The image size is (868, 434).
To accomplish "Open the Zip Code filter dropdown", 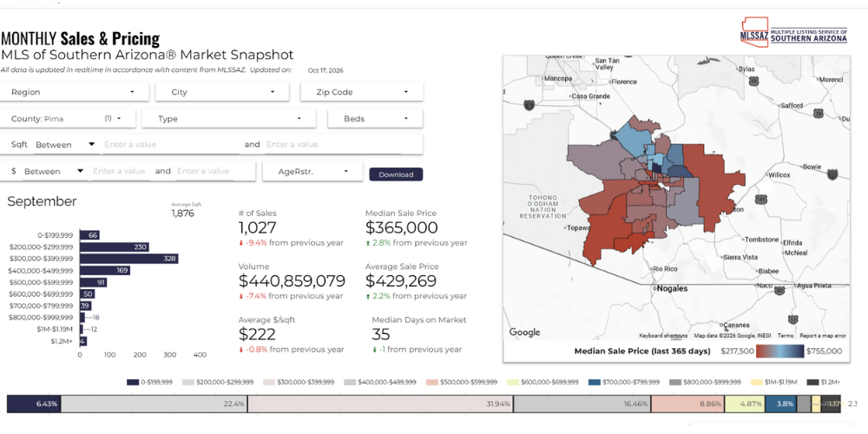I will [x=362, y=92].
